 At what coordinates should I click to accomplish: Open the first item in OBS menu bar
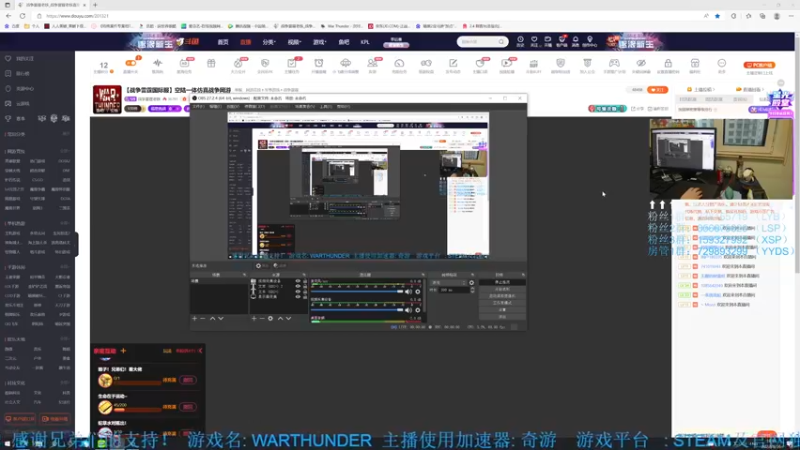tap(198, 107)
